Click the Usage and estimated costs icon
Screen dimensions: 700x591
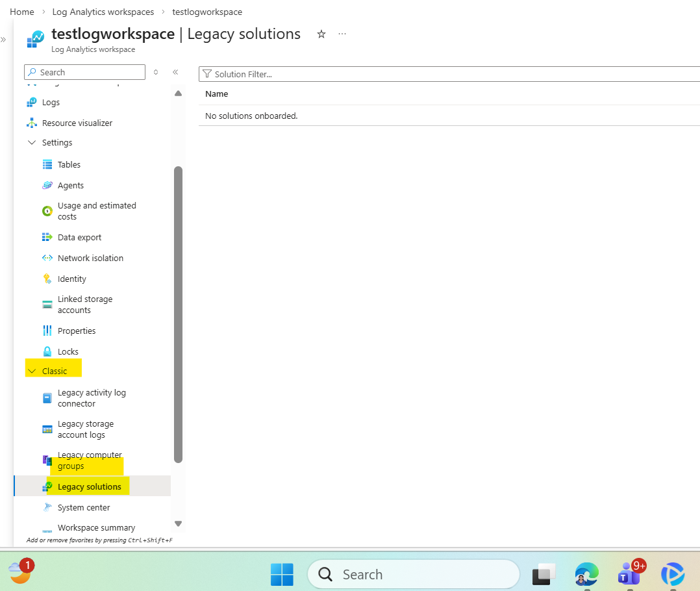coord(47,211)
